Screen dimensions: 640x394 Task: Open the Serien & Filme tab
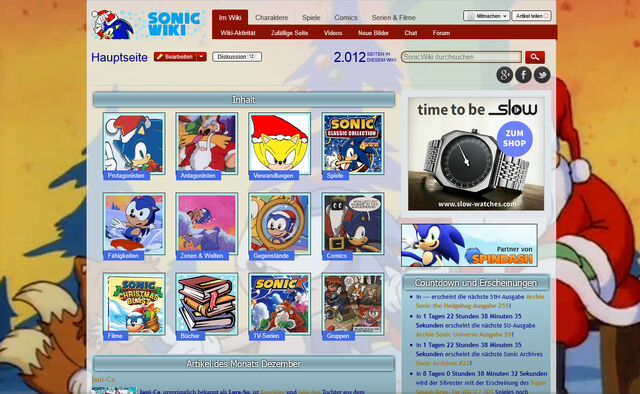coord(393,18)
